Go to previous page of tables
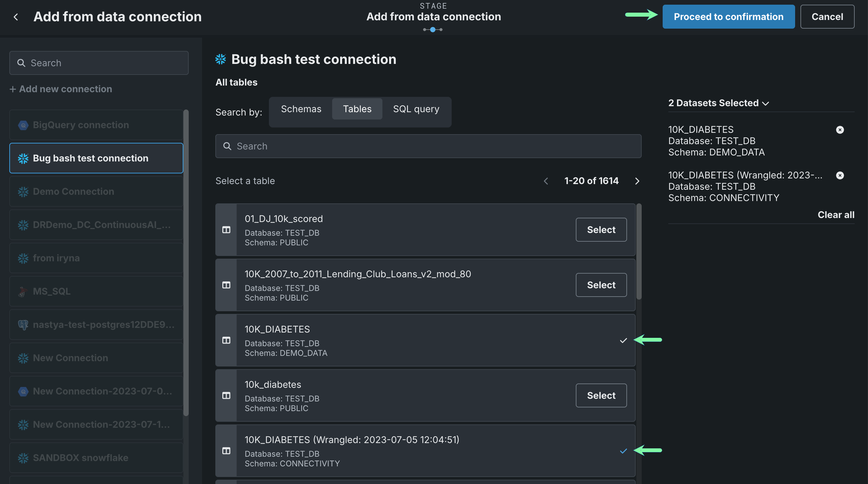The width and height of the screenshot is (868, 484). tap(546, 181)
